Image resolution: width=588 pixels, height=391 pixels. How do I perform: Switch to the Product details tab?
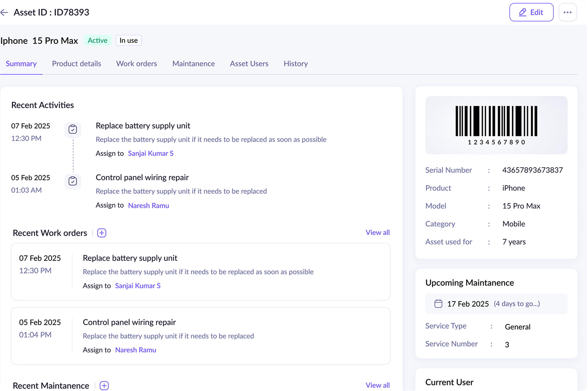[x=76, y=64]
